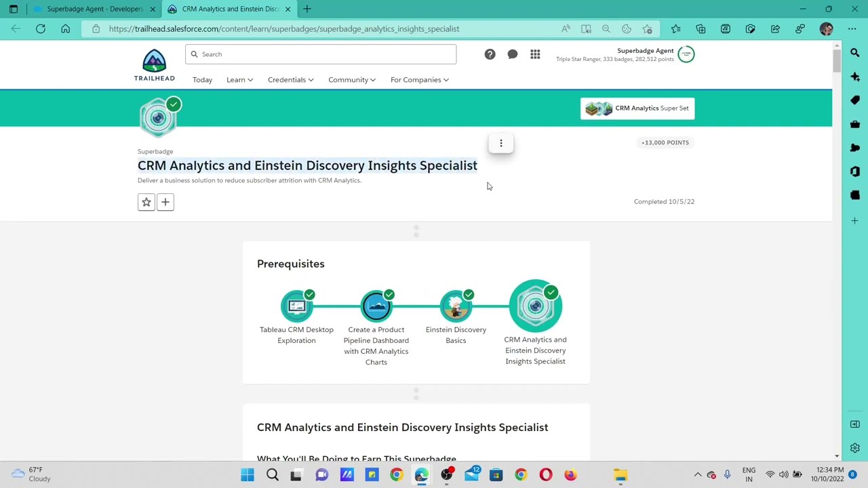Show hidden system tray icons chevron
The height and width of the screenshot is (488, 868).
[x=697, y=474]
